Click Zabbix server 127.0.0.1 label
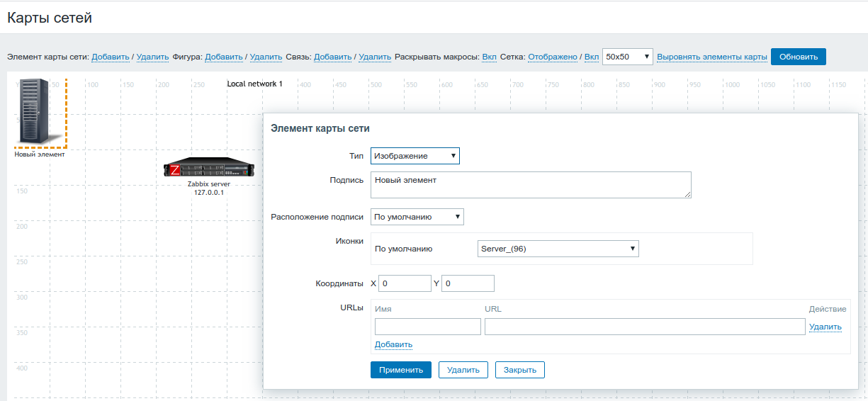The image size is (868, 401). pos(209,188)
